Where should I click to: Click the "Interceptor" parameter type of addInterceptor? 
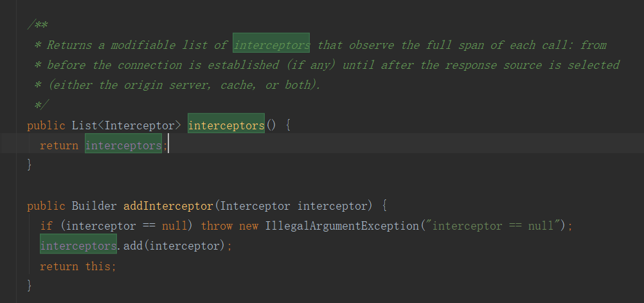pyautogui.click(x=255, y=206)
